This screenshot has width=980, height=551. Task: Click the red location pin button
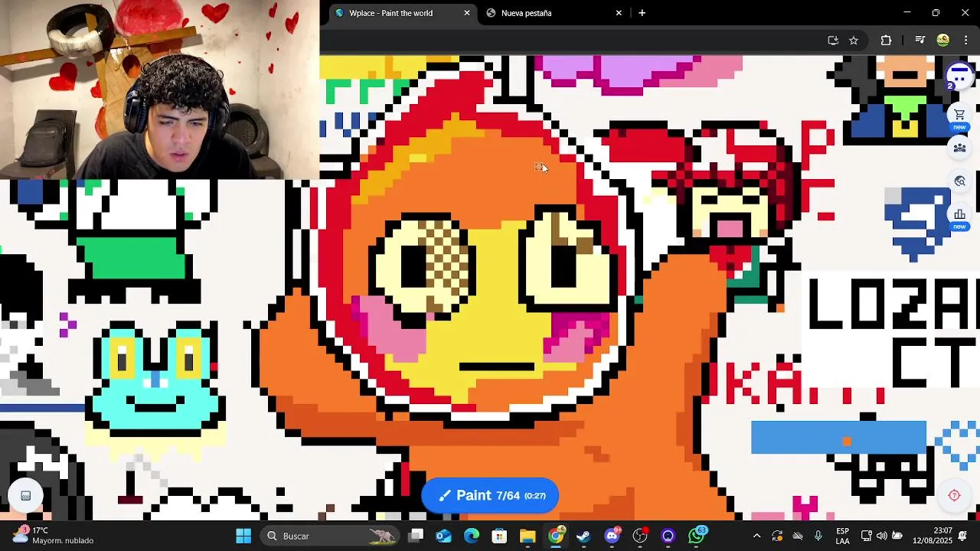point(954,495)
